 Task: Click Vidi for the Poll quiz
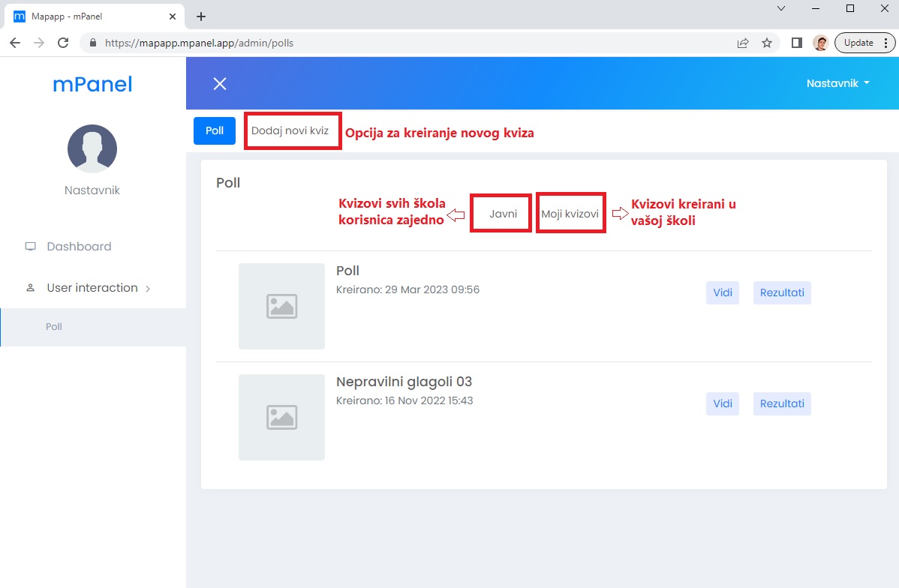point(723,292)
